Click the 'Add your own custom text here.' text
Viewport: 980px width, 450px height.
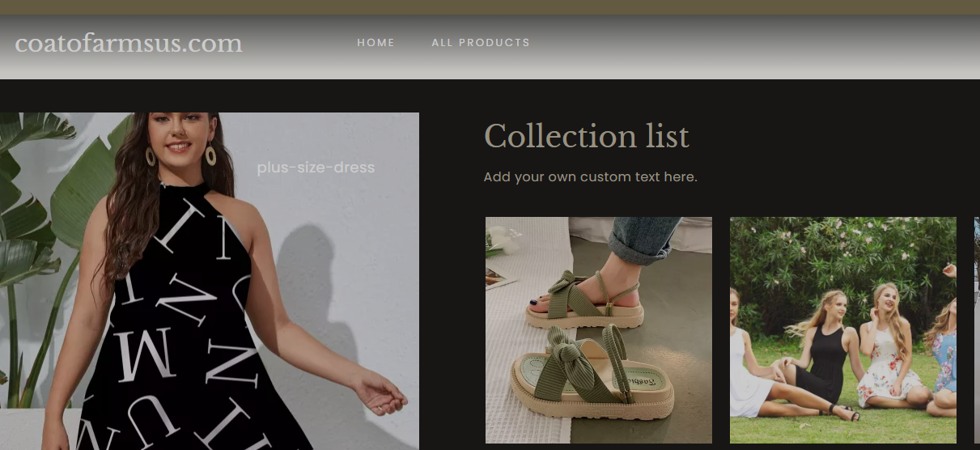click(x=591, y=176)
